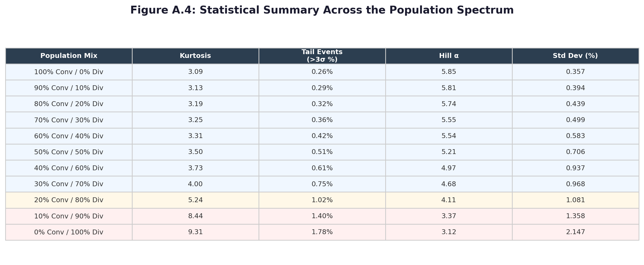This screenshot has width=644, height=265.
Task: Click the Figure A.4 title text
Action: [322, 10]
